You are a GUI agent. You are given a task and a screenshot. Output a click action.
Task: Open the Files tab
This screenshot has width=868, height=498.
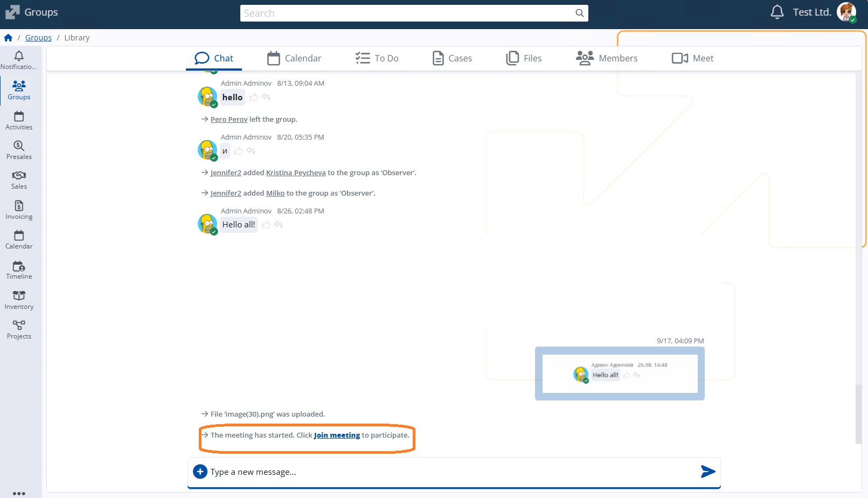[524, 58]
